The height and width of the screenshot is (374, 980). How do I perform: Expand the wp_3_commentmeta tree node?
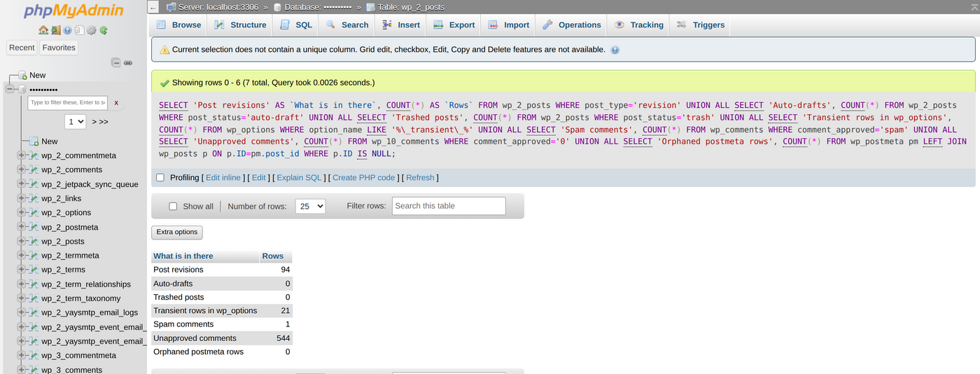click(x=21, y=355)
